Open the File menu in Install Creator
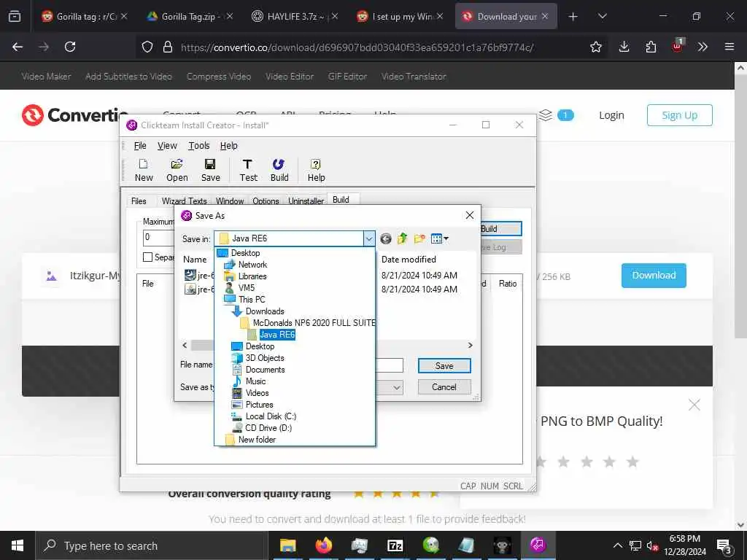747x560 pixels. (x=140, y=146)
